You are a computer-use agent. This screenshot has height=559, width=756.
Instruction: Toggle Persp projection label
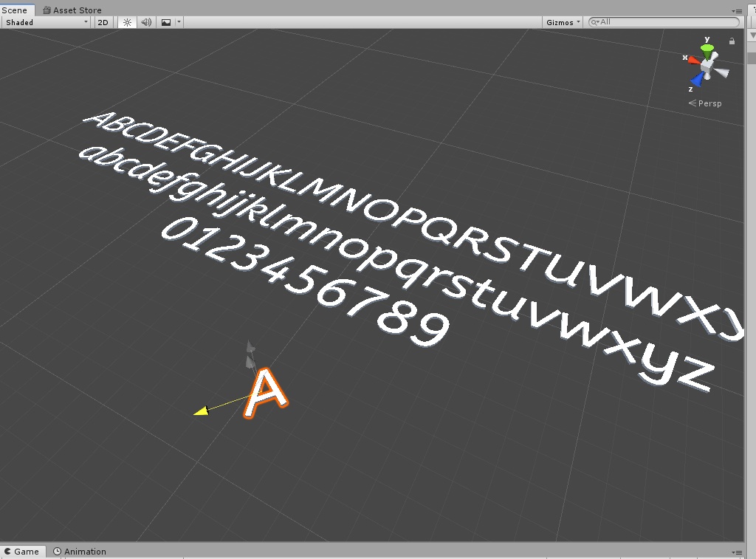[x=705, y=103]
